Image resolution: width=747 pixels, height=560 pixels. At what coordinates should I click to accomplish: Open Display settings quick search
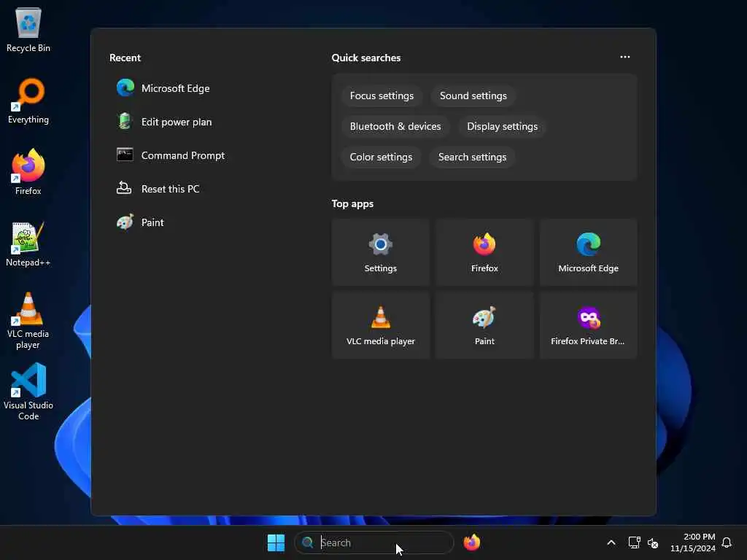(502, 126)
